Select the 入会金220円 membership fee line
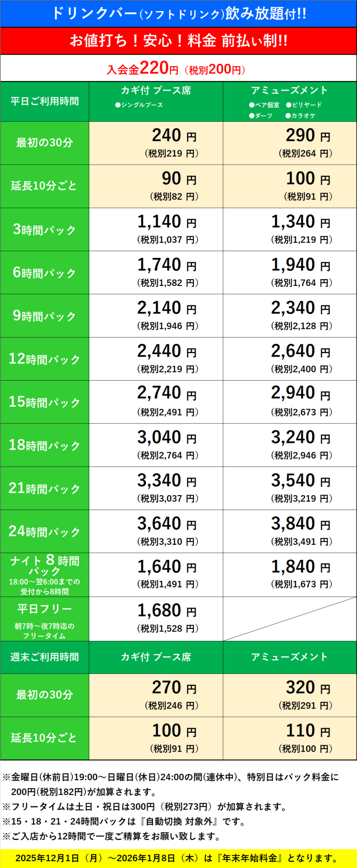The height and width of the screenshot is (868, 357). (176, 69)
